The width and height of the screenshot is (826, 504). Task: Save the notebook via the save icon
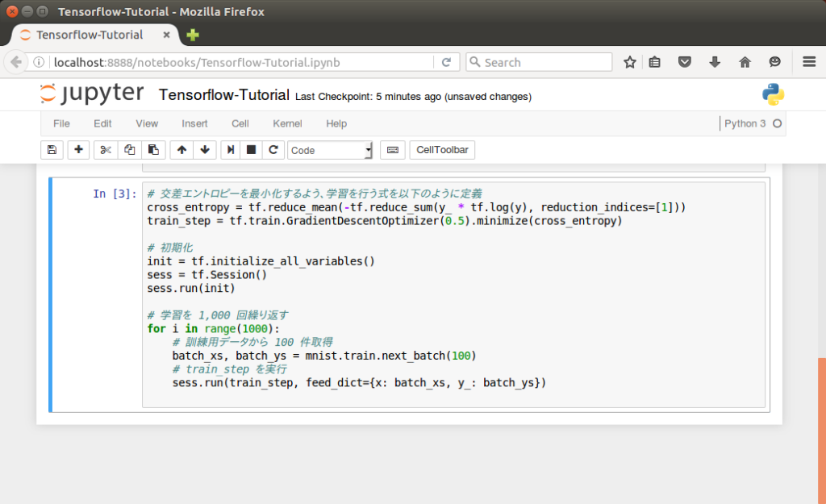click(52, 149)
